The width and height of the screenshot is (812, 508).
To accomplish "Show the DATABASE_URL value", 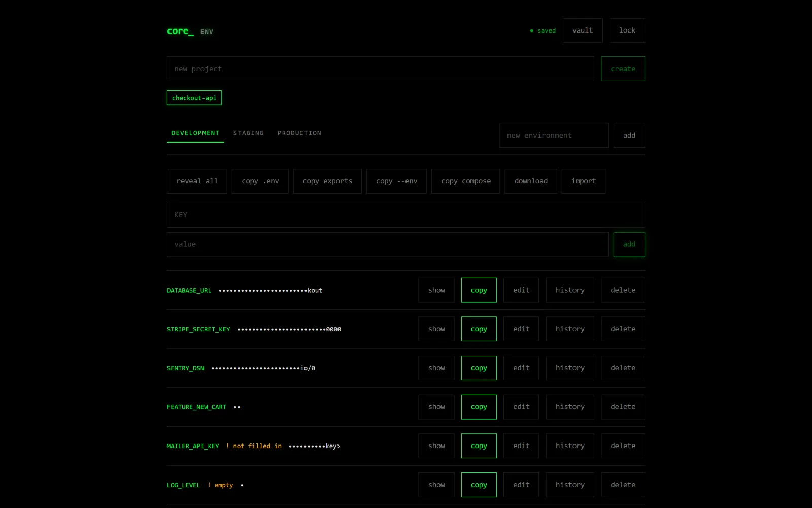I will click(436, 290).
